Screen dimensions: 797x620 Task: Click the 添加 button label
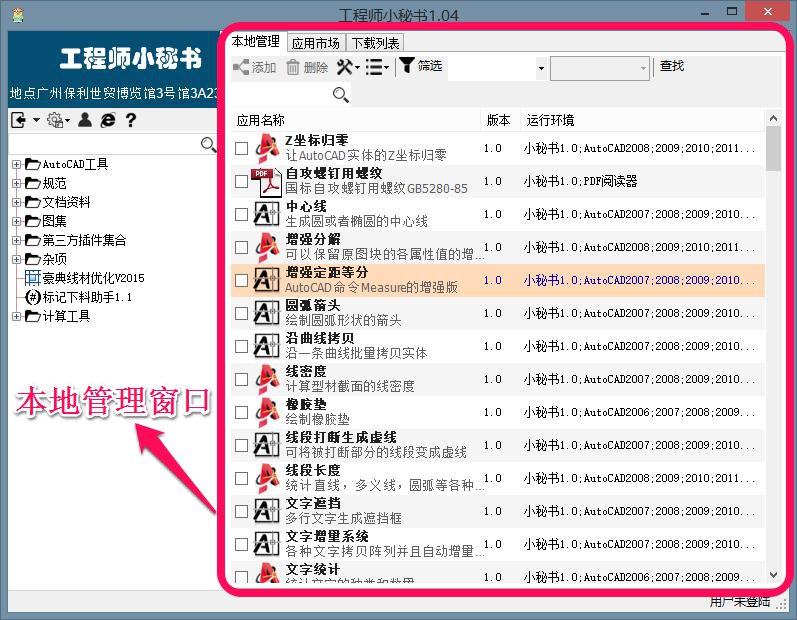(x=264, y=67)
